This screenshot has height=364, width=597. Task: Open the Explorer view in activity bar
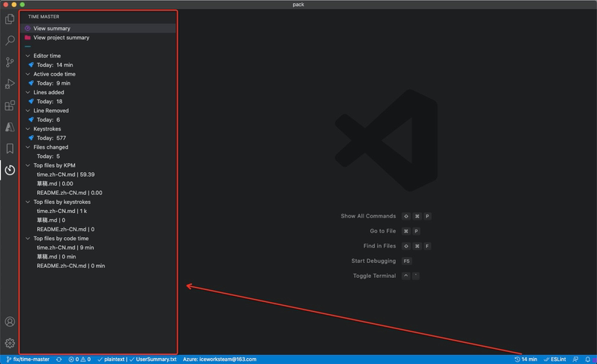pos(10,19)
